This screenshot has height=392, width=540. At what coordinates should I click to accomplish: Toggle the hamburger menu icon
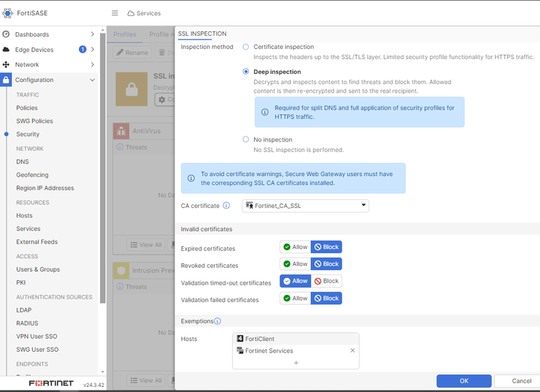pos(115,13)
